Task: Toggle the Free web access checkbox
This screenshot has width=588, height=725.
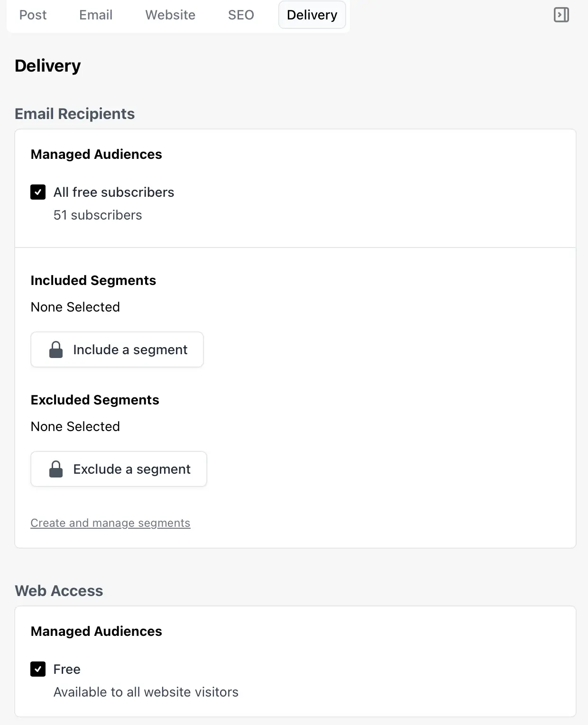Action: click(38, 669)
